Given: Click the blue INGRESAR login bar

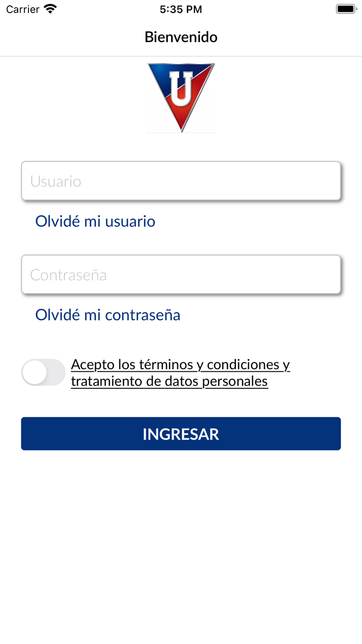Looking at the screenshot, I should click(x=180, y=433).
